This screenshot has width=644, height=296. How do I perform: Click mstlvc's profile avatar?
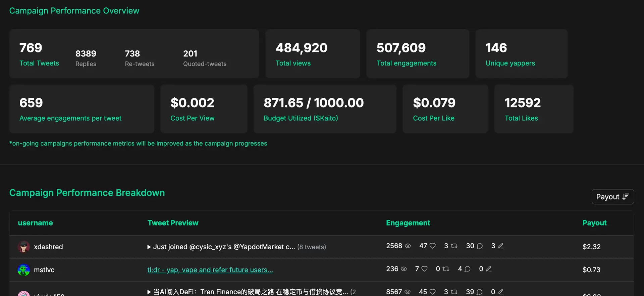coord(23,270)
